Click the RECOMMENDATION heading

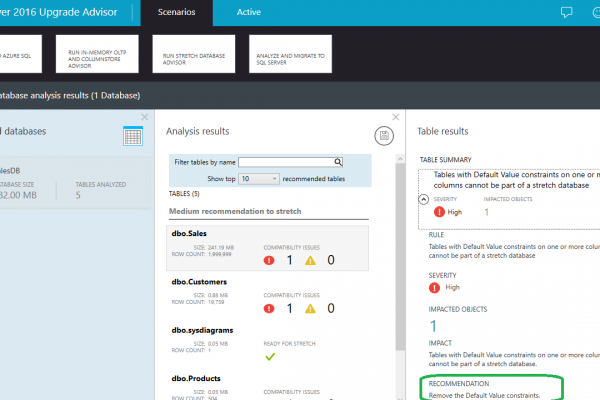tap(459, 384)
